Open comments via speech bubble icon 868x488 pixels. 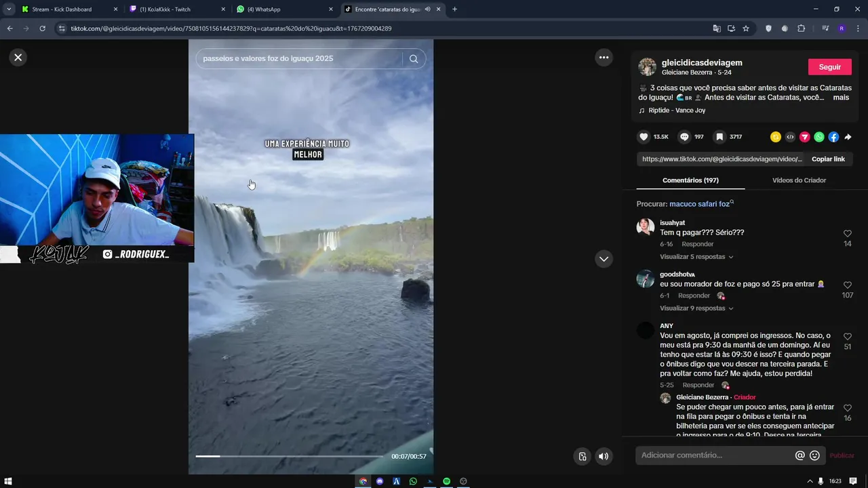point(684,137)
